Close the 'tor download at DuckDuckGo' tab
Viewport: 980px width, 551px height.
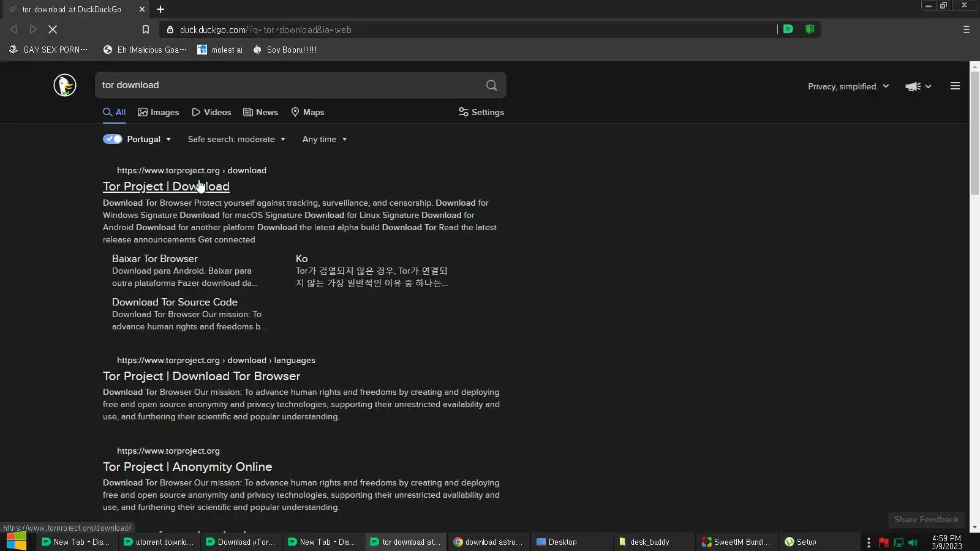142,9
